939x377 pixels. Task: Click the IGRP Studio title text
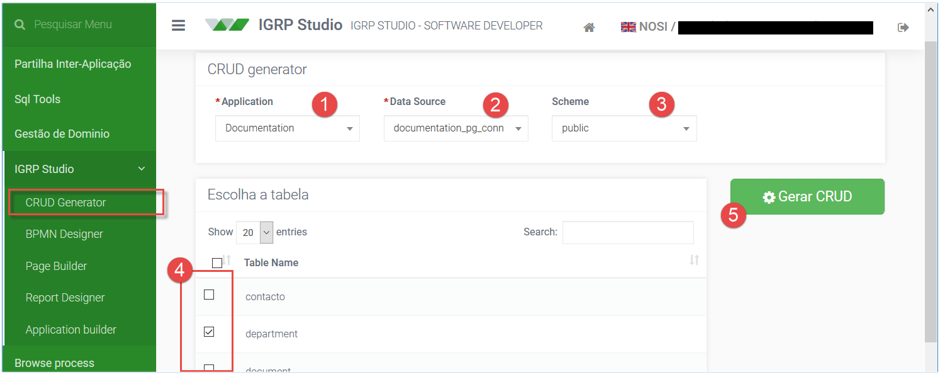click(300, 25)
